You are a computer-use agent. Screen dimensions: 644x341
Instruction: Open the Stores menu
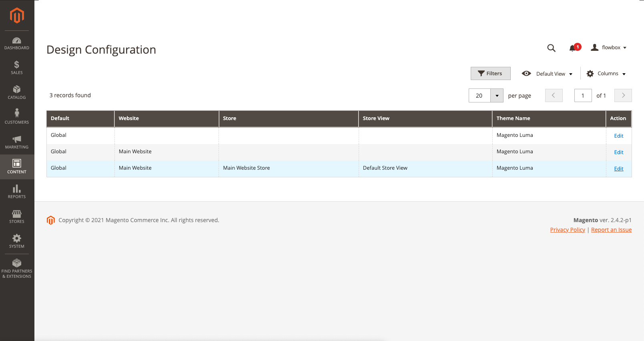[x=17, y=217]
